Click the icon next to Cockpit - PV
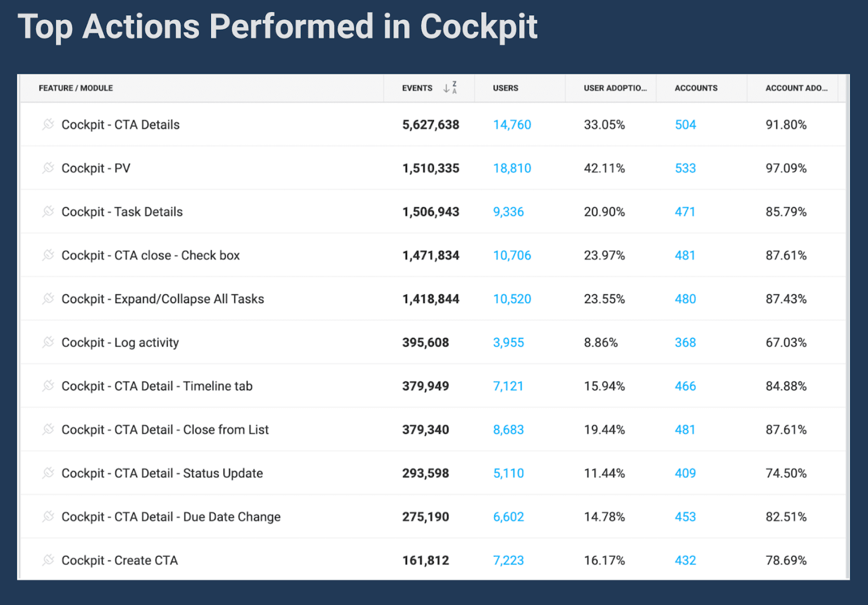 click(48, 168)
